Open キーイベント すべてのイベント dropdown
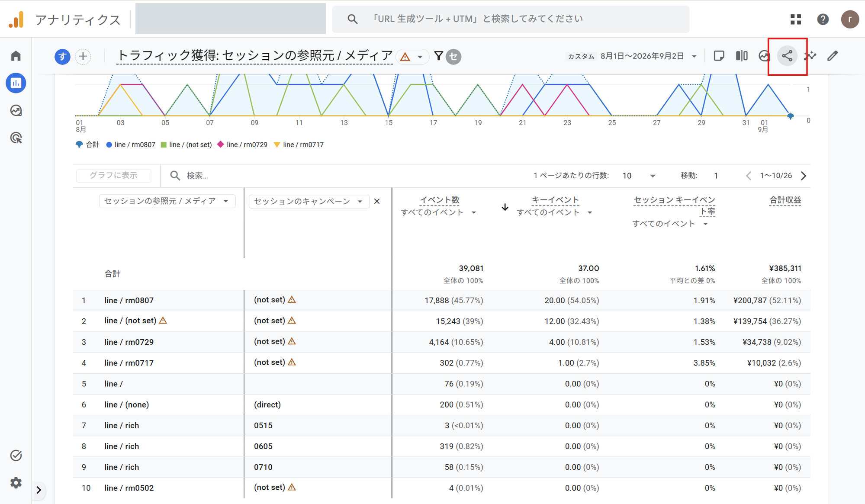865x504 pixels. [554, 212]
